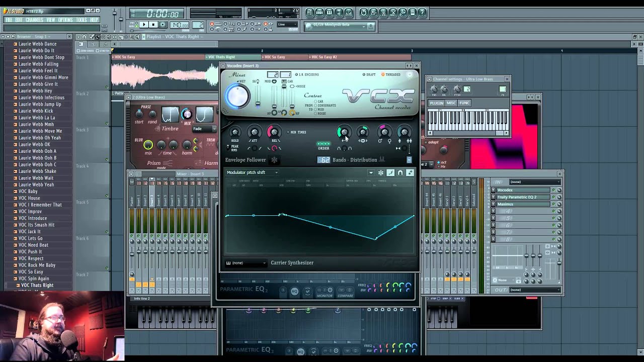Click the Play button in transport
The image size is (644, 362).
click(144, 25)
